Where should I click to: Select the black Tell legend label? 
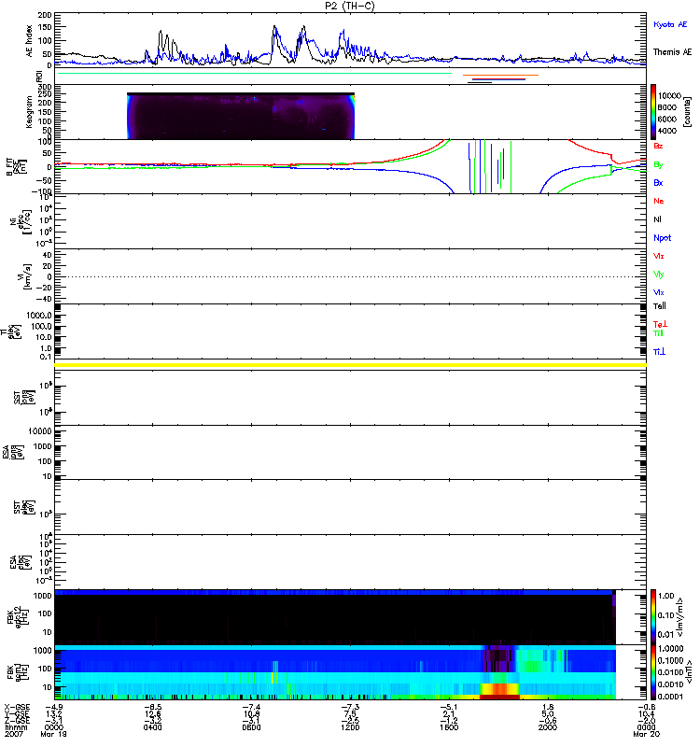660,306
